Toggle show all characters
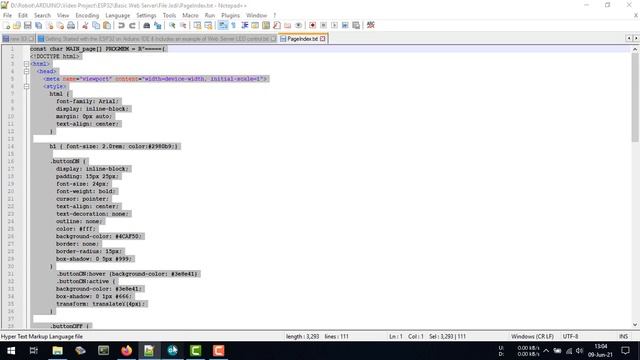The image size is (640, 360). click(233, 25)
